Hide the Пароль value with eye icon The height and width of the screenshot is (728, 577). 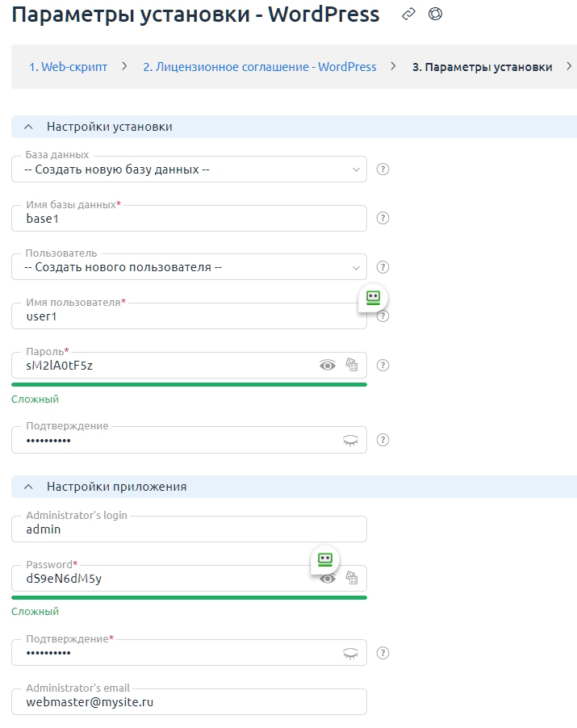(328, 366)
